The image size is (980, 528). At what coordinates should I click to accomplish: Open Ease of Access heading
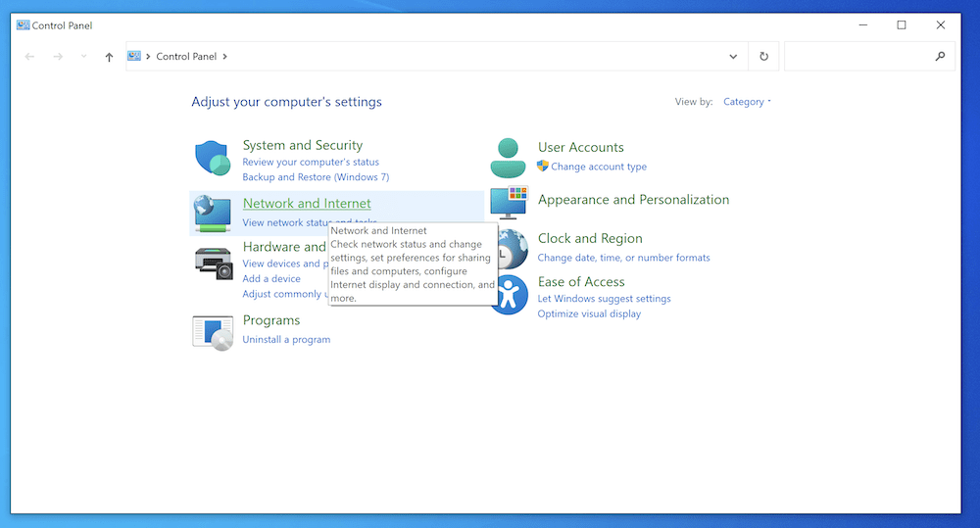pos(581,282)
